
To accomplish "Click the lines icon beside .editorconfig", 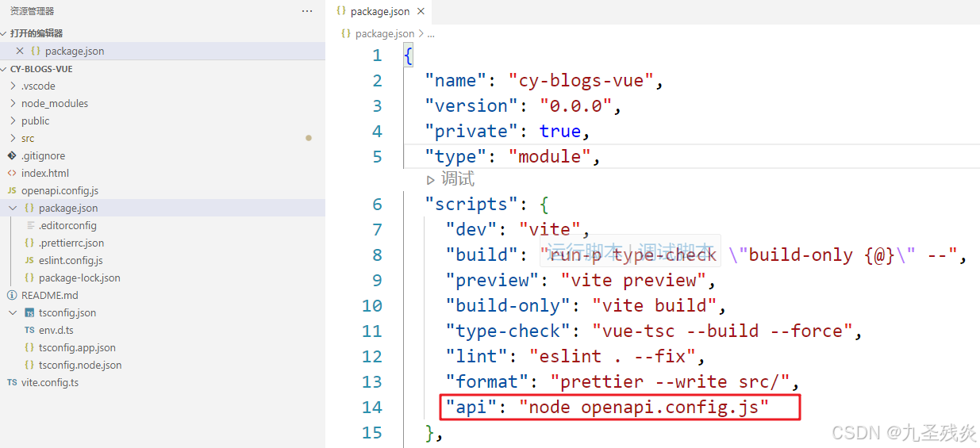I will [x=29, y=225].
